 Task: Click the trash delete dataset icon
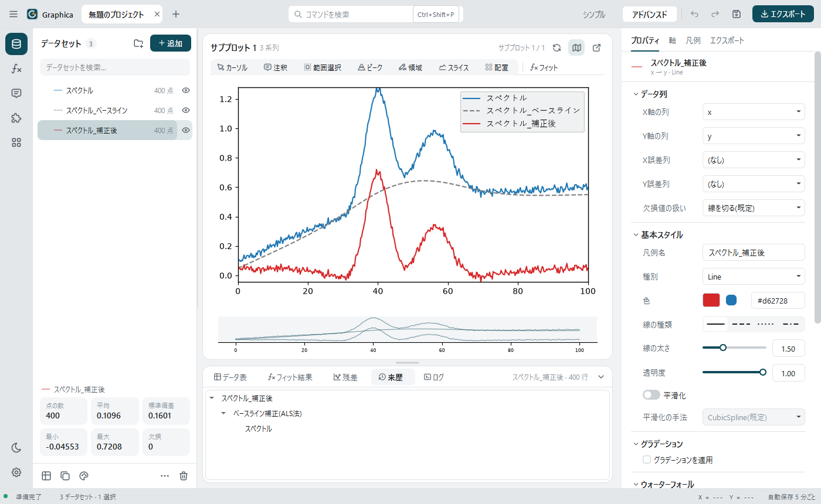click(184, 476)
